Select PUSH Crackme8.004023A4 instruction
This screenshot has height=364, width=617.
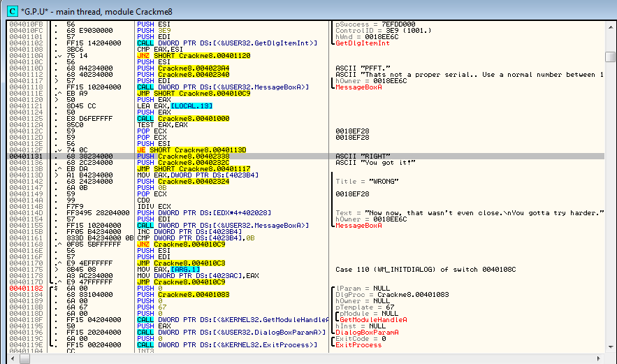[183, 68]
